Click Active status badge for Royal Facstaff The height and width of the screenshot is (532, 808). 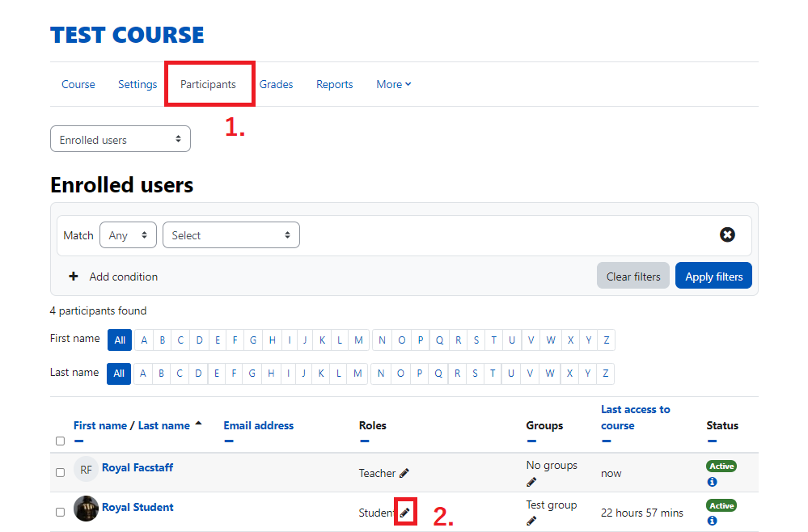(721, 466)
